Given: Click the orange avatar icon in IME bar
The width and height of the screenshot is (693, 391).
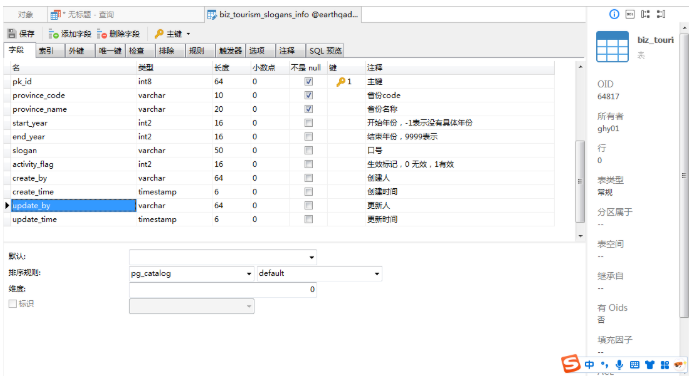Looking at the screenshot, I should click(x=679, y=364).
